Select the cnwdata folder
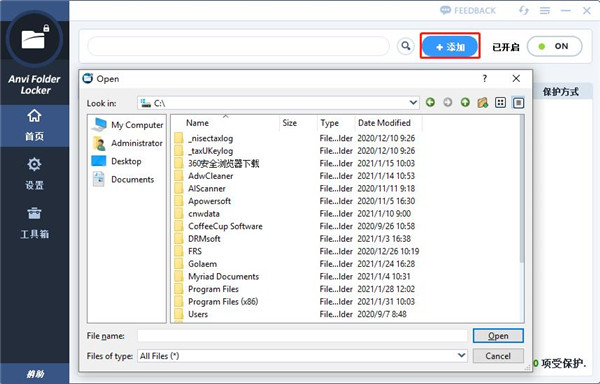 203,213
